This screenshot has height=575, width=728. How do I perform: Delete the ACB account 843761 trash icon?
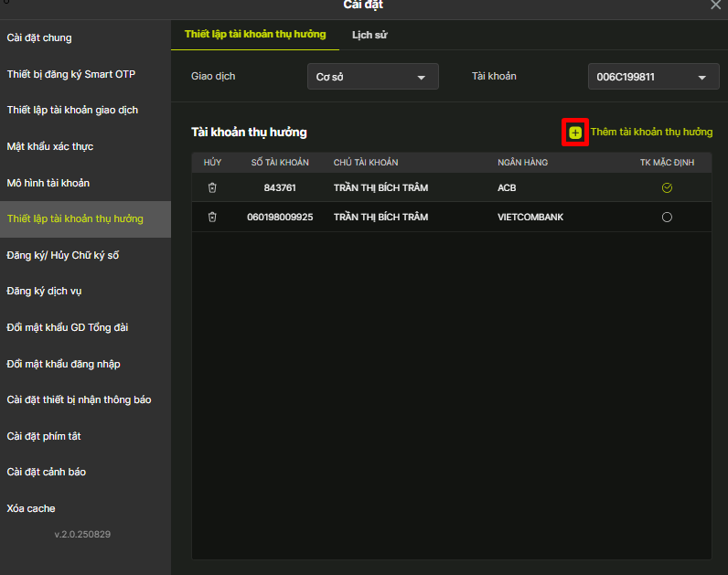(212, 188)
